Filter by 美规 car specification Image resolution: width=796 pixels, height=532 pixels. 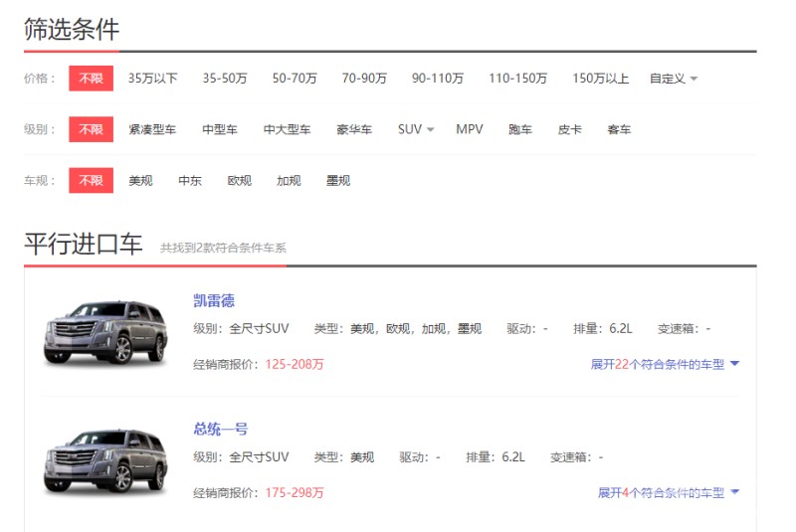point(140,180)
